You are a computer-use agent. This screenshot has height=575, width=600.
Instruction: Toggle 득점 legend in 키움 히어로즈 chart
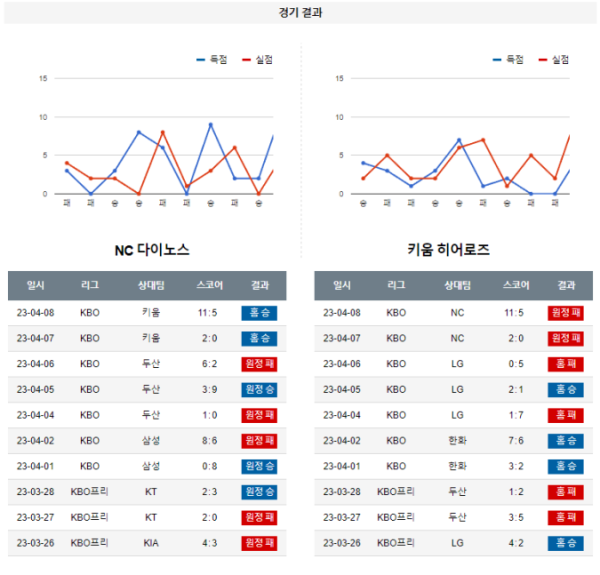(508, 60)
